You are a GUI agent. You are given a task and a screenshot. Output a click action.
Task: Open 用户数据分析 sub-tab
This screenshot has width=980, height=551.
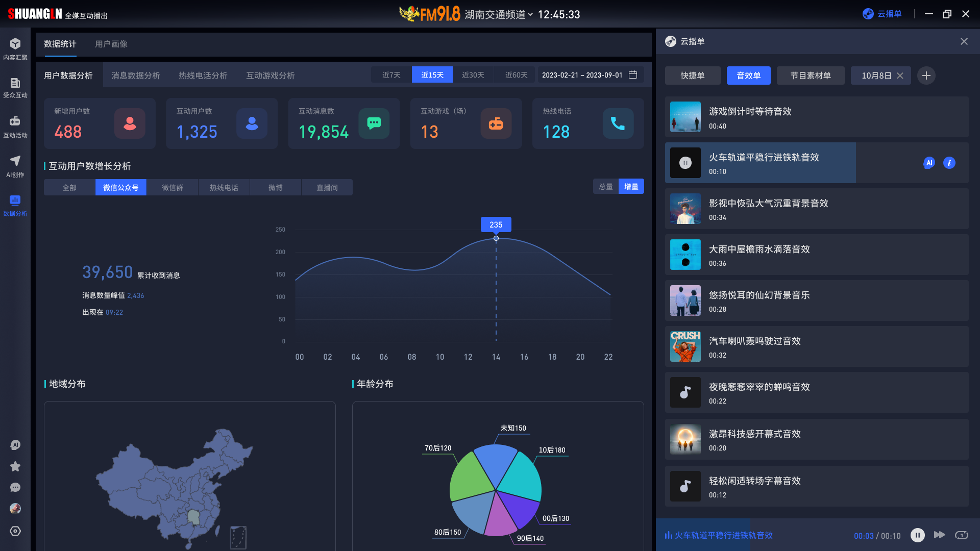coord(68,76)
